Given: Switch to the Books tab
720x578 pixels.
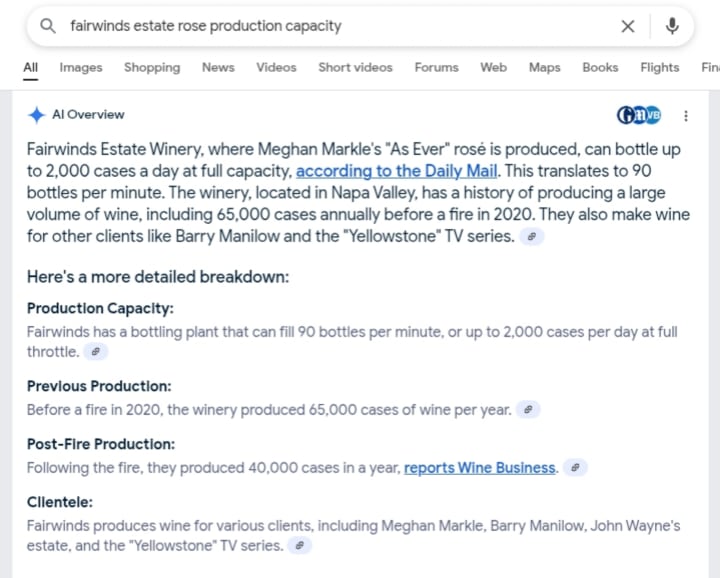Looking at the screenshot, I should [x=600, y=67].
